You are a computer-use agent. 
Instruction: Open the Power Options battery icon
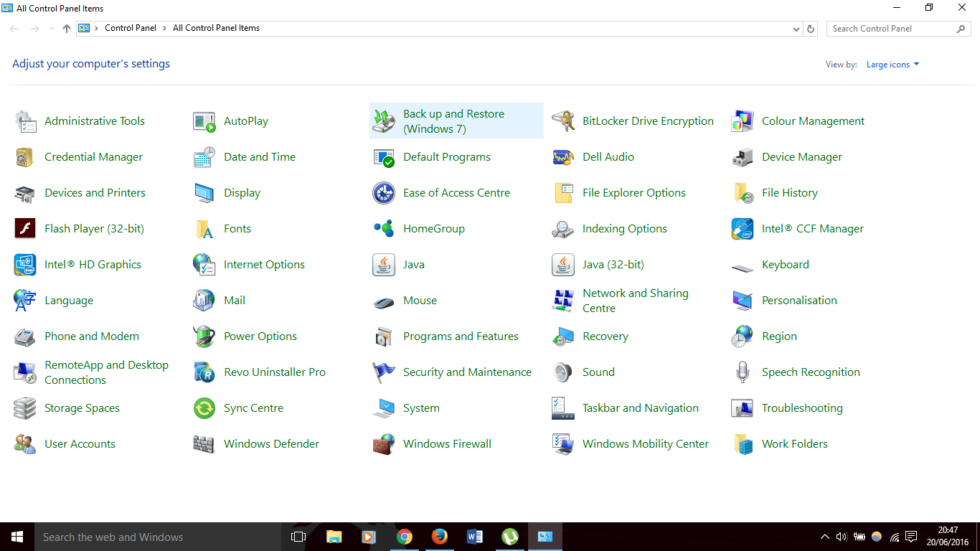pyautogui.click(x=204, y=336)
